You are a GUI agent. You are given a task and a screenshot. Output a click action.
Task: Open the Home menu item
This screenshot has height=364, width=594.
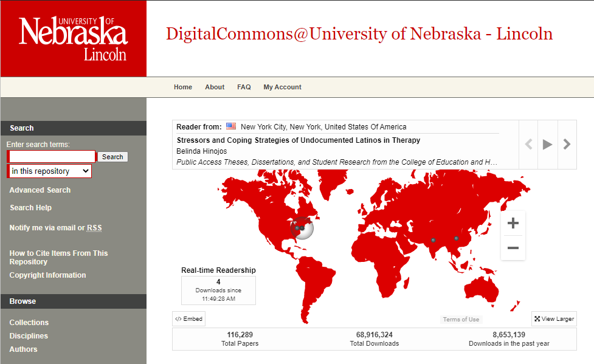pyautogui.click(x=183, y=87)
